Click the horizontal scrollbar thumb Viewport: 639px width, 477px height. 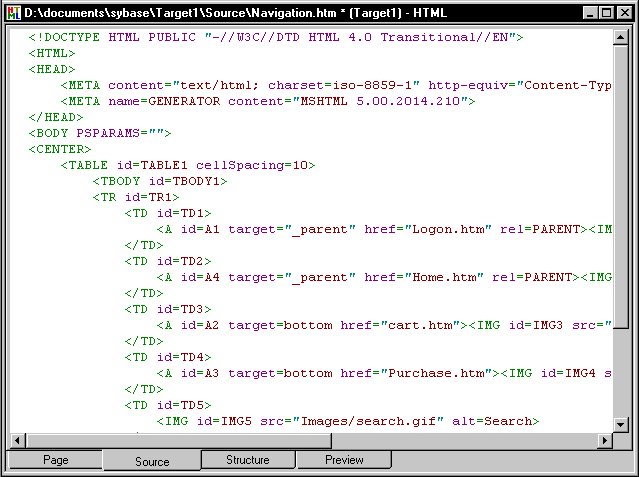click(179, 440)
